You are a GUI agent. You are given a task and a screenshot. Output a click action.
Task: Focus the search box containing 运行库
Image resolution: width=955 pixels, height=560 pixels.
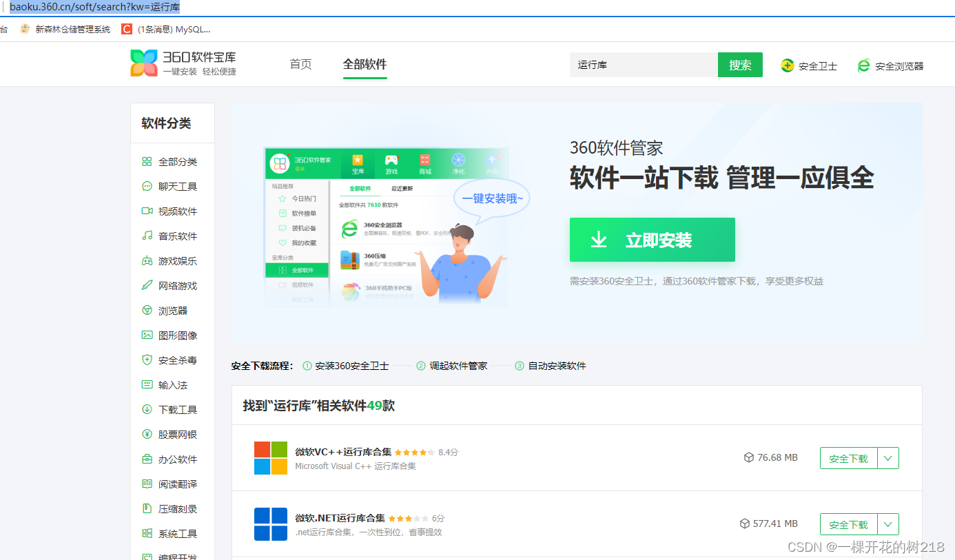coord(644,65)
